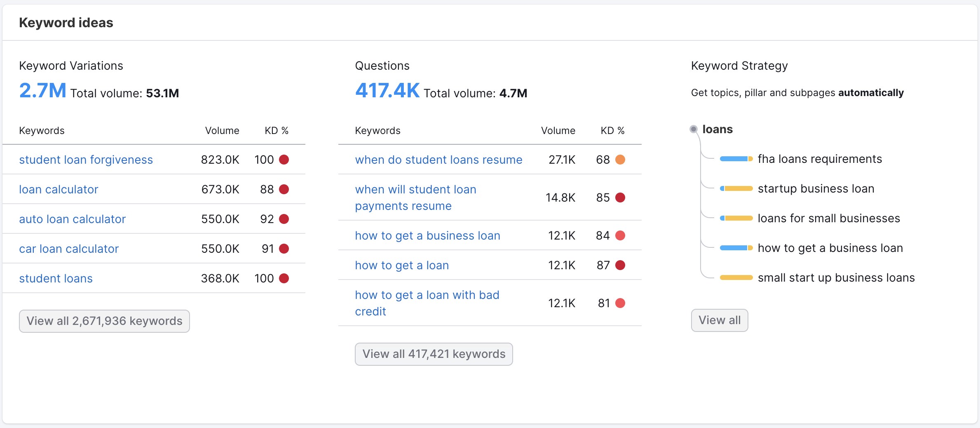Click the 417.4K Questions metric
The height and width of the screenshot is (428, 980).
[387, 90]
